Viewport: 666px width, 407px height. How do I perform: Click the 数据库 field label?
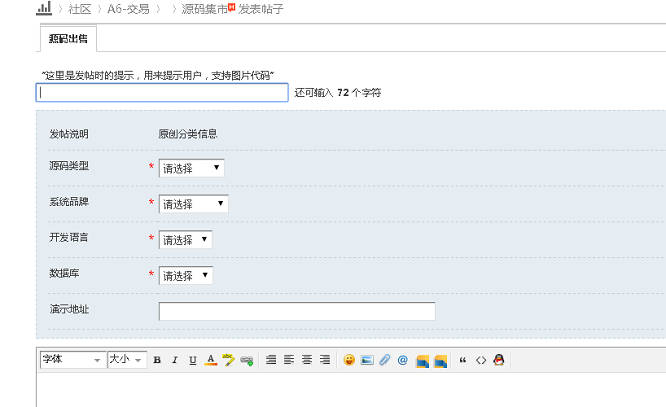[64, 273]
